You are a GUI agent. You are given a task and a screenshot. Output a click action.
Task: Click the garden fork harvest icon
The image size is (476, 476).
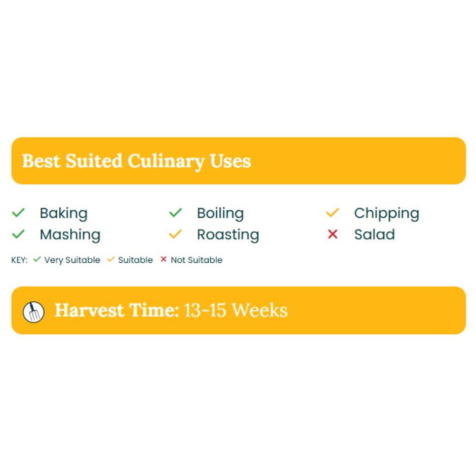pos(33,312)
